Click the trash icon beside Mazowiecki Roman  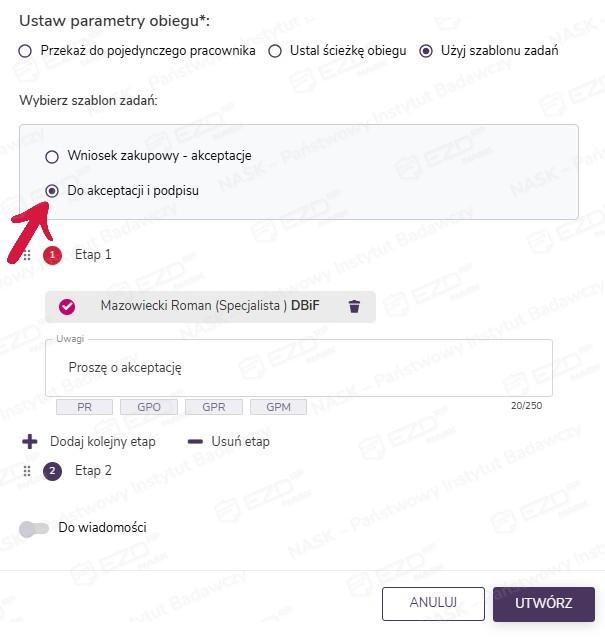click(x=354, y=306)
